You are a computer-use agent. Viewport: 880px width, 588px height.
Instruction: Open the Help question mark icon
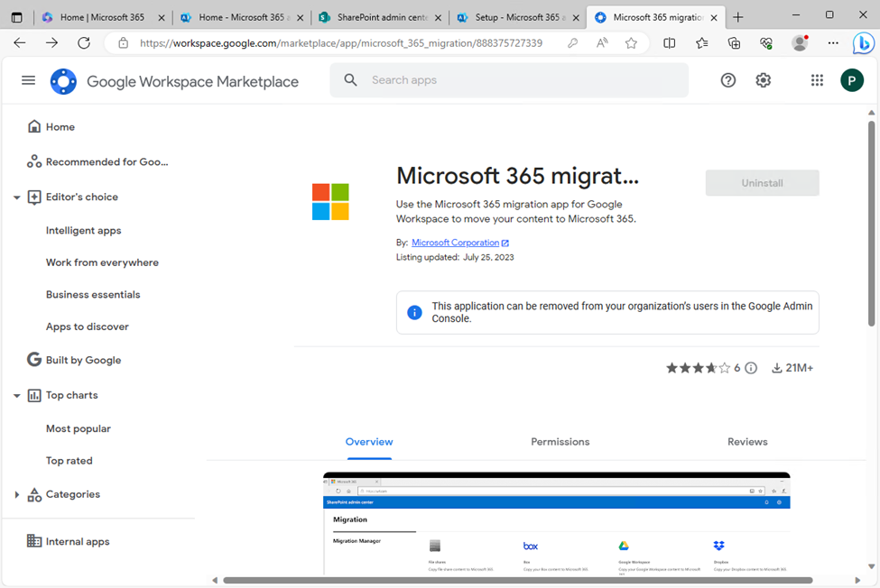click(727, 81)
